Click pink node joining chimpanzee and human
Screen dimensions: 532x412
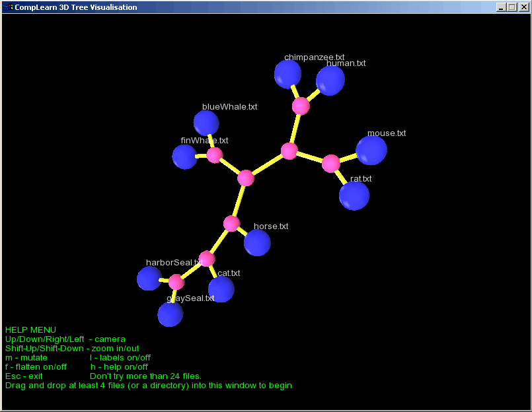click(301, 106)
